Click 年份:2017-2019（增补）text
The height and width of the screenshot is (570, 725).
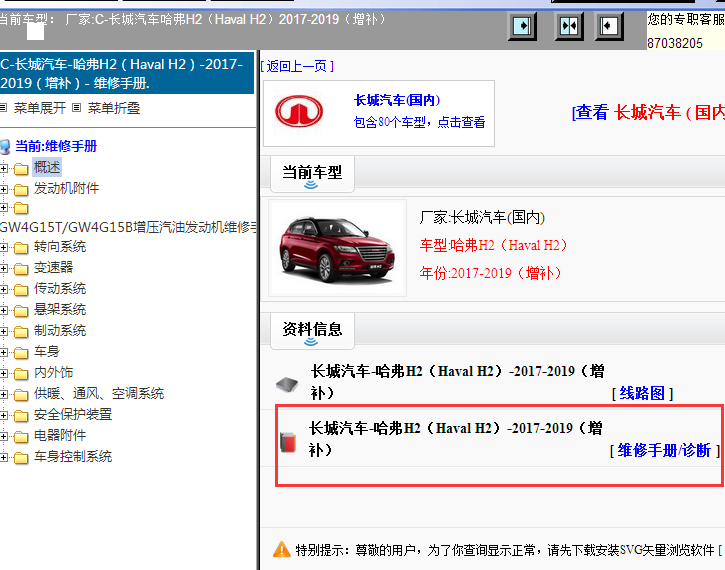point(491,273)
